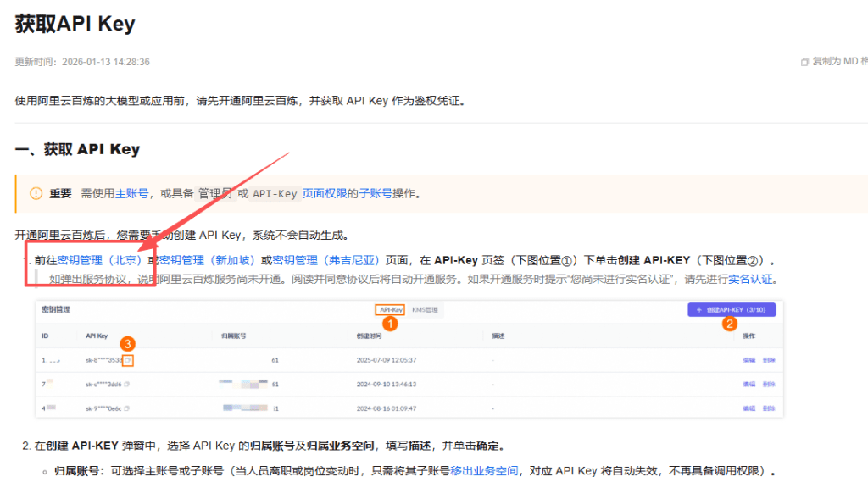
Task: Click the orange warning icon before 重要
Action: coord(36,193)
